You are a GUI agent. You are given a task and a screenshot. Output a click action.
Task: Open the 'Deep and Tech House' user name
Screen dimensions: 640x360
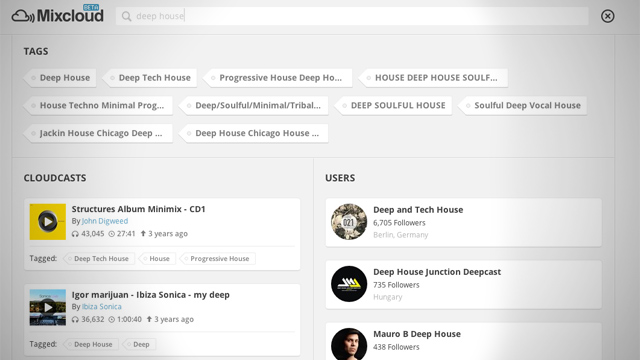pyautogui.click(x=418, y=210)
